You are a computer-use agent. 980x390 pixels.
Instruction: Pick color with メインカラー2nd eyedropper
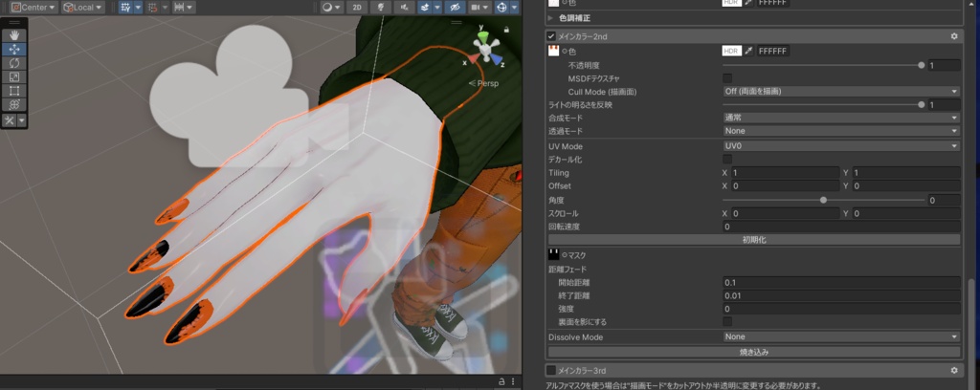[748, 51]
